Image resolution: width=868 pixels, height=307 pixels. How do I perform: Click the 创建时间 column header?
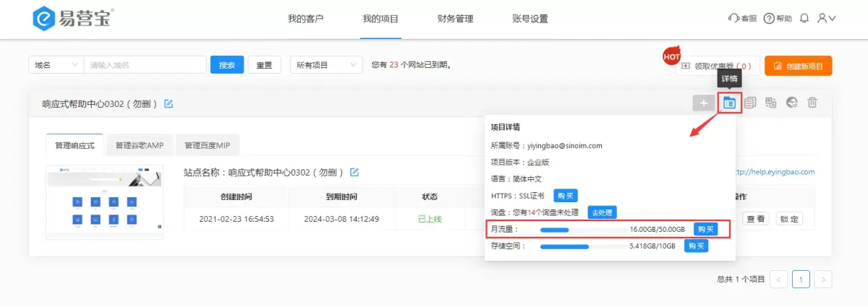point(237,197)
